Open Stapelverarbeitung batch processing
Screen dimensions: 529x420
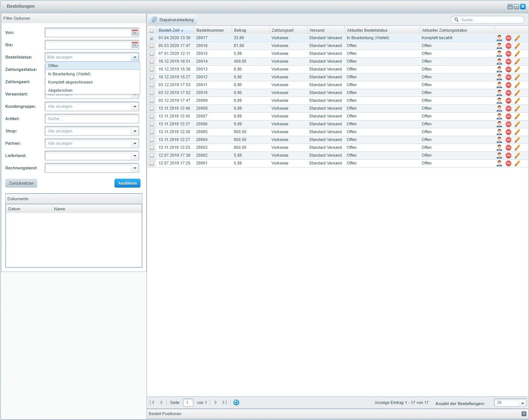(x=172, y=20)
